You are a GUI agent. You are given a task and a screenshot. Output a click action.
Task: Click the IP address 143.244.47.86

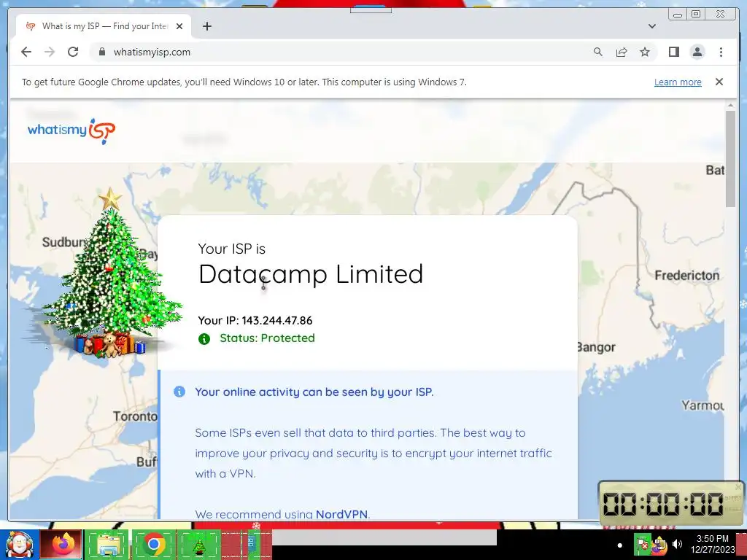click(276, 321)
